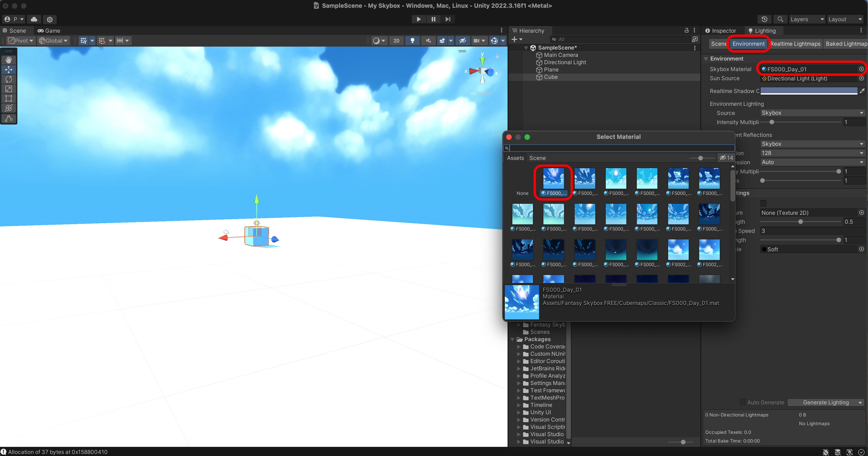The width and height of the screenshot is (868, 456).
Task: Open the Unity cloud services icon
Action: (x=34, y=19)
